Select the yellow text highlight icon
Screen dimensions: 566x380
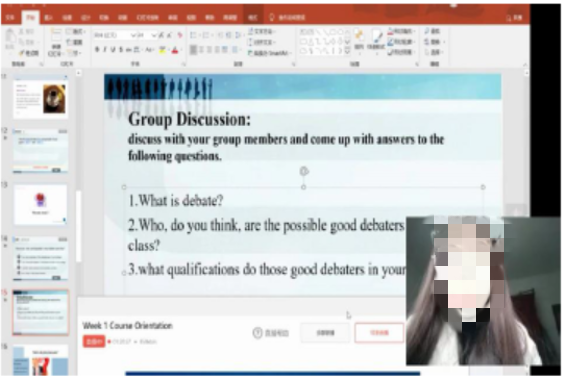point(162,50)
